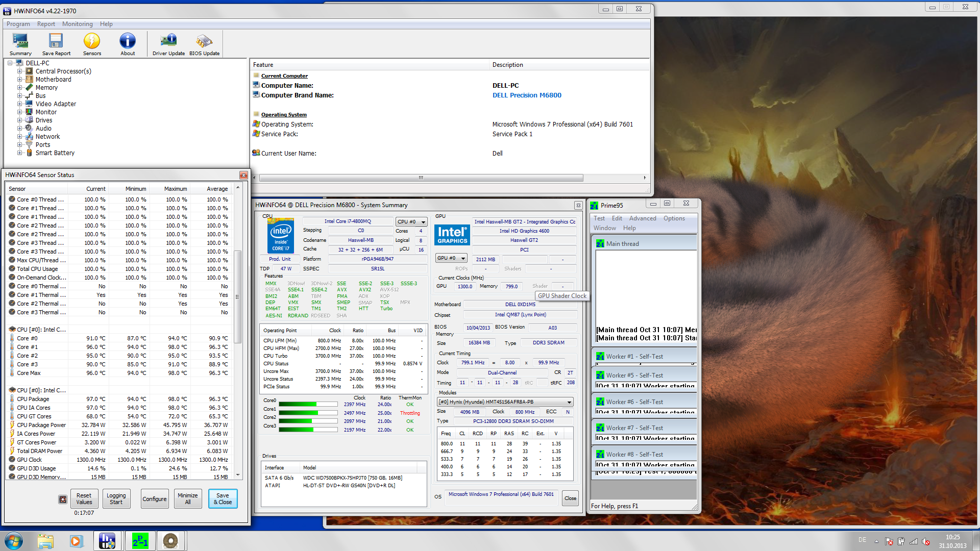Click the Sensor Status vertical scrollbar thumb
980x551 pixels.
(237, 297)
